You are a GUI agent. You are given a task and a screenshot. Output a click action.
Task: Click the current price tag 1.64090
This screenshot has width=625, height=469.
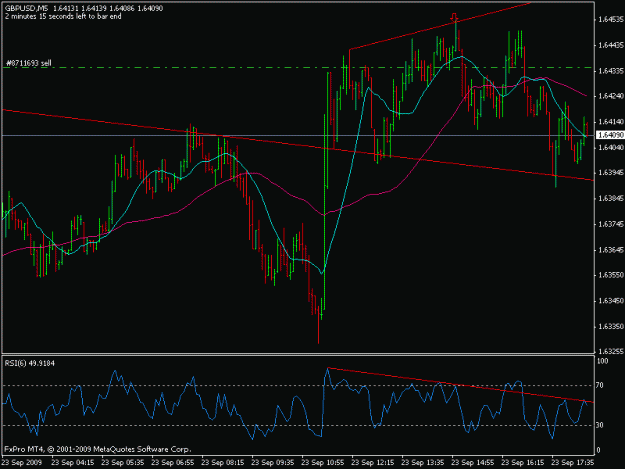[x=610, y=135]
